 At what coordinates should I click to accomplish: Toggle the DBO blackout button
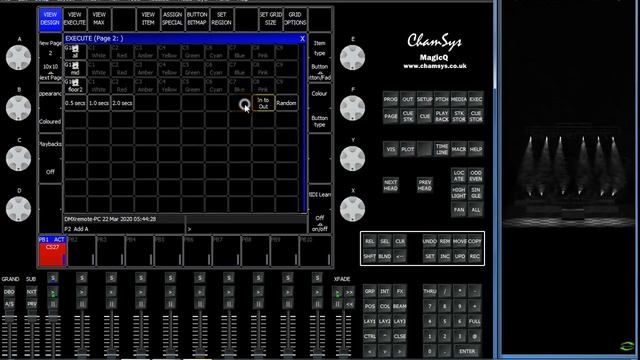tap(9, 292)
